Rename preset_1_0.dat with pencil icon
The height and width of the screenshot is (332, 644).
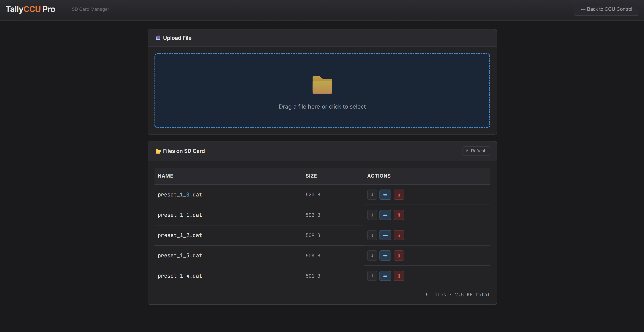click(385, 195)
